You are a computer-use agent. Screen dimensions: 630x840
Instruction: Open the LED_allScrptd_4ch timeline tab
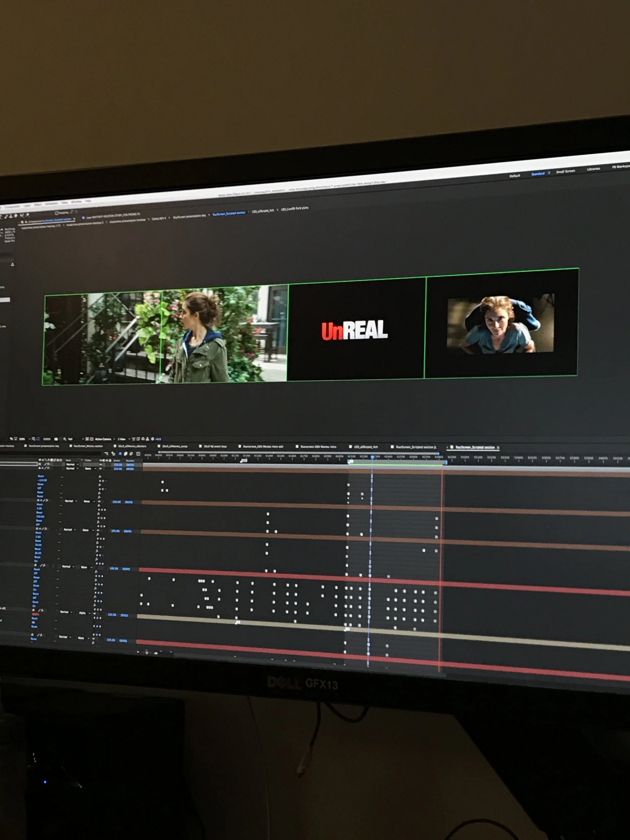366,447
